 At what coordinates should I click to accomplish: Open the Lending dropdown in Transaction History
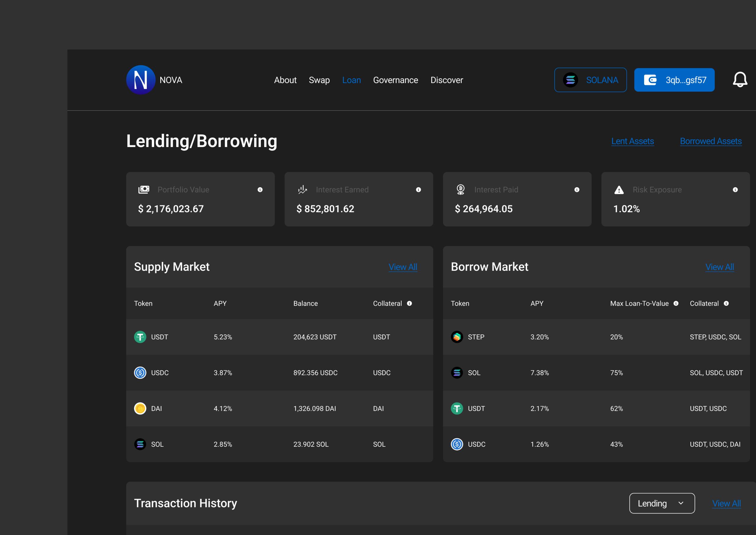[662, 503]
